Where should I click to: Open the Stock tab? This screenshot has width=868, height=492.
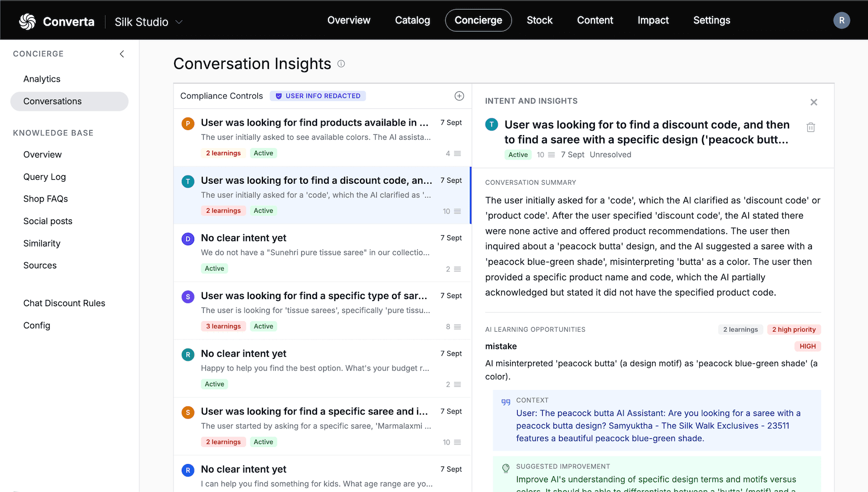[x=540, y=20]
